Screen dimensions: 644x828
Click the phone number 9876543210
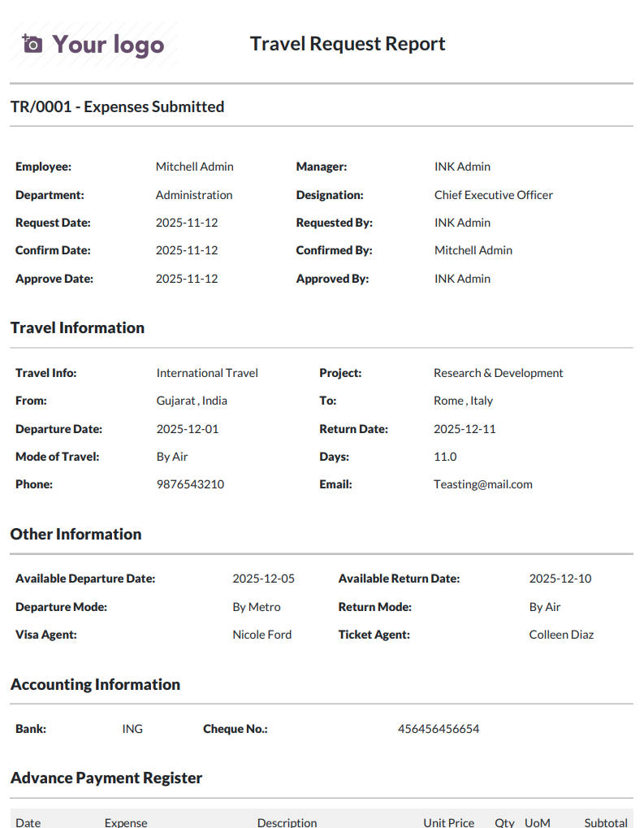pyautogui.click(x=190, y=485)
